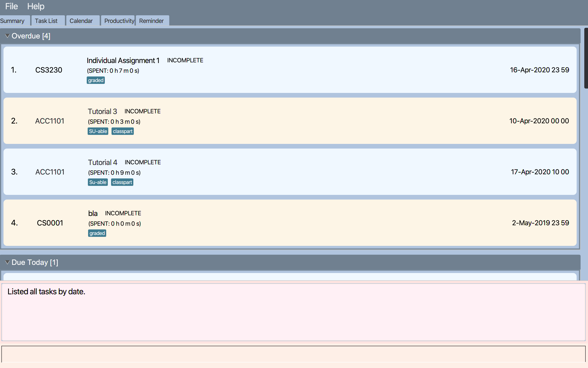Image resolution: width=588 pixels, height=368 pixels.
Task: Collapse the Overdue section arrow
Action: 7,36
